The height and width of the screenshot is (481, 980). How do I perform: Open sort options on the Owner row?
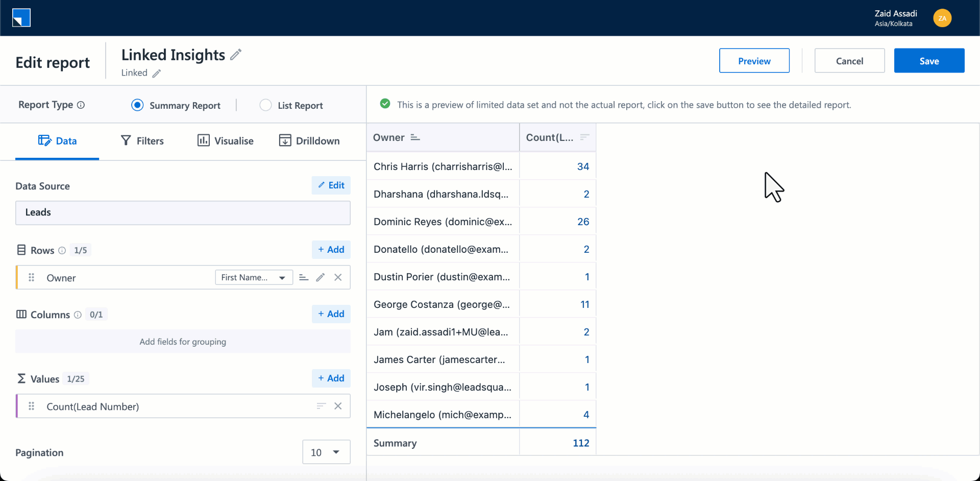coord(304,277)
